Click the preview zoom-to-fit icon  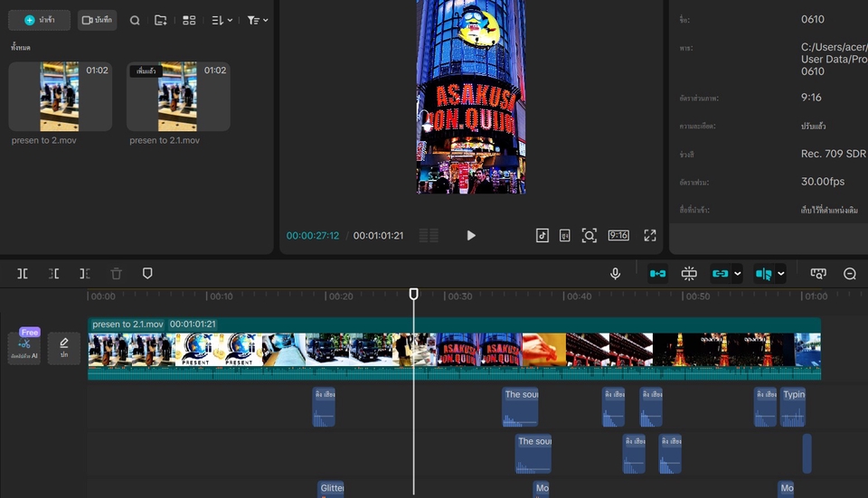coord(589,236)
